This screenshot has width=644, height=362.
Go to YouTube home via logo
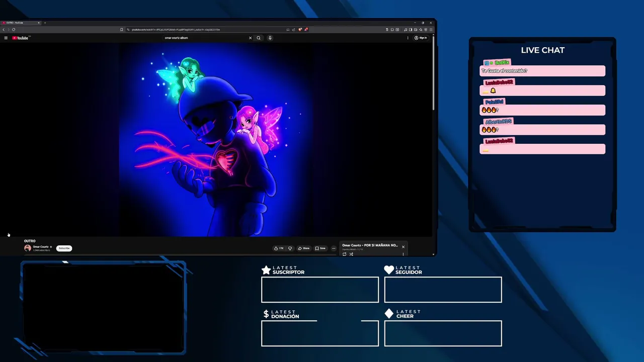tap(20, 38)
